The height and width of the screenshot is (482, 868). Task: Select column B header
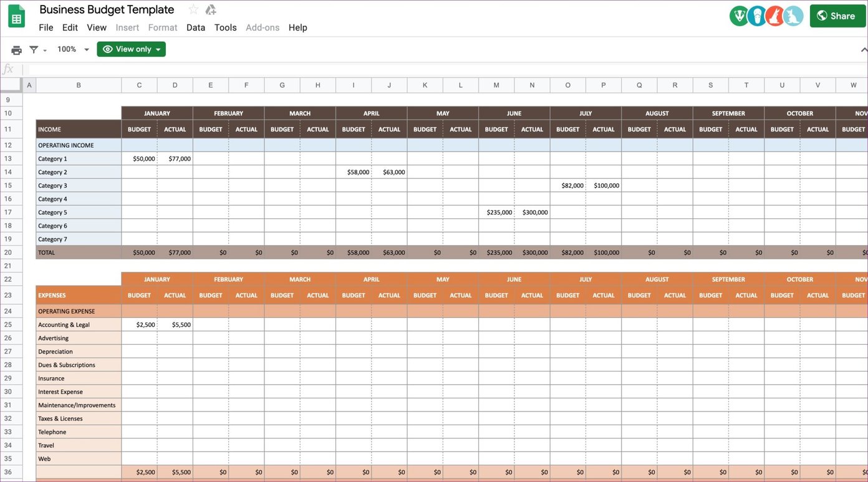[x=79, y=85]
